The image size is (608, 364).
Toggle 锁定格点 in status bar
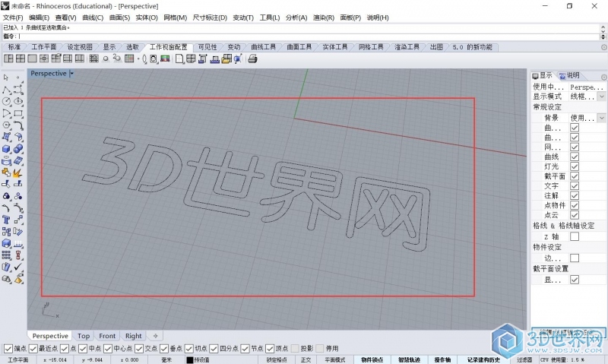277,359
